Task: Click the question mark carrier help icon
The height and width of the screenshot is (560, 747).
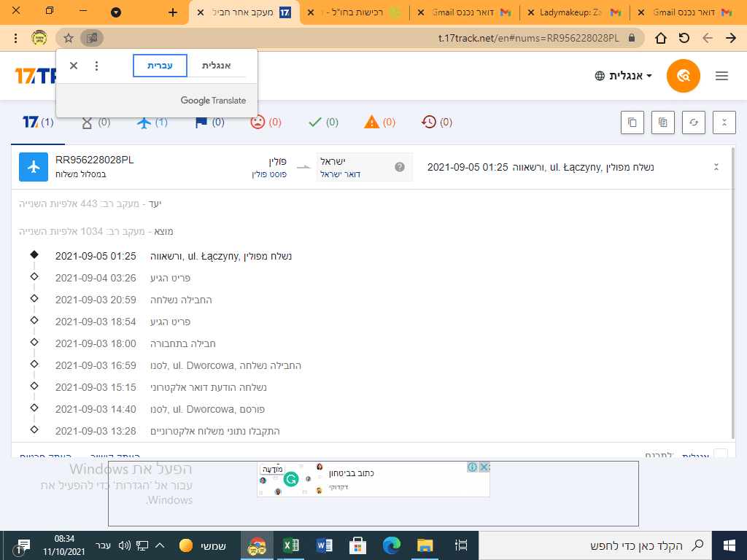Action: (x=400, y=167)
